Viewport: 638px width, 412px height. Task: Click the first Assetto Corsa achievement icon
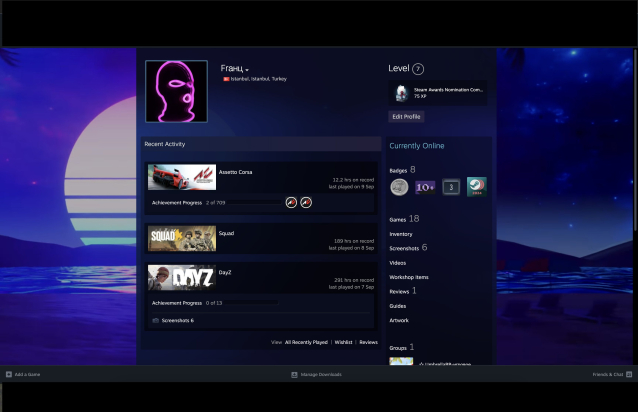tap(291, 202)
